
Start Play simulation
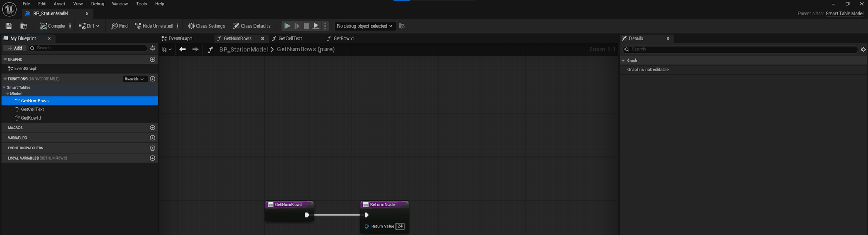pos(287,26)
